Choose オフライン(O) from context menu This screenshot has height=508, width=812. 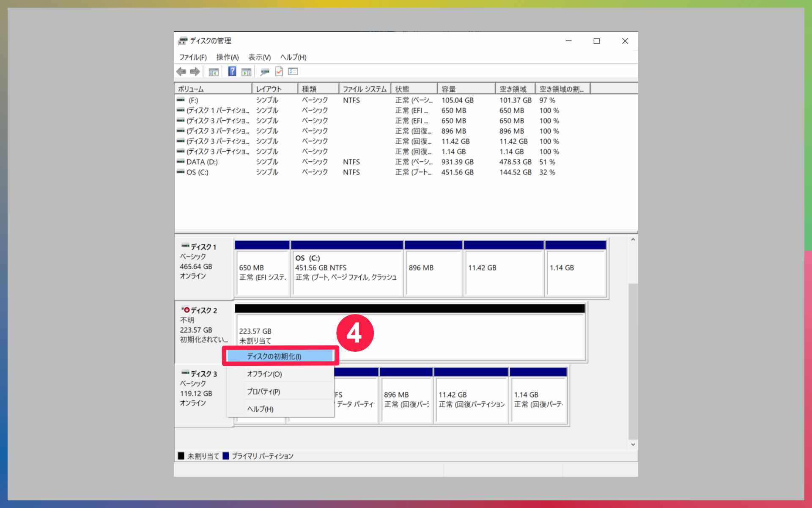click(264, 374)
